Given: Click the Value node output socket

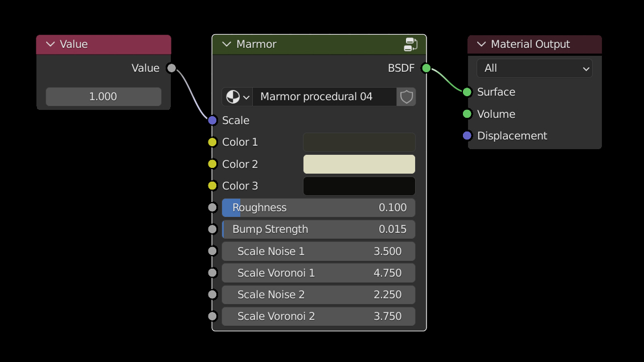Looking at the screenshot, I should click(171, 68).
